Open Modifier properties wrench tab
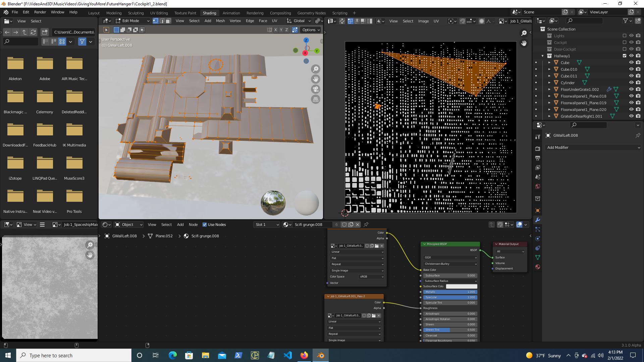Image resolution: width=644 pixels, height=362 pixels. [538, 220]
